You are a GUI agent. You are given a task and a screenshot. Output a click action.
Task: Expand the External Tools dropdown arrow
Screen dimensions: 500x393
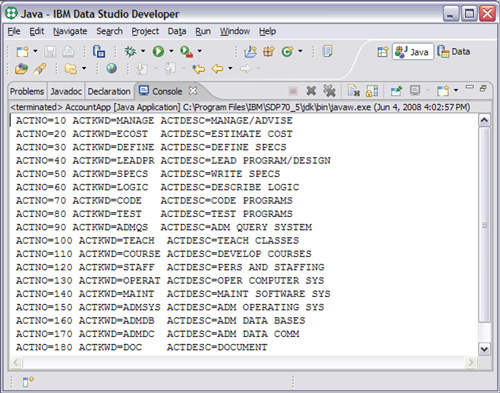click(x=200, y=51)
